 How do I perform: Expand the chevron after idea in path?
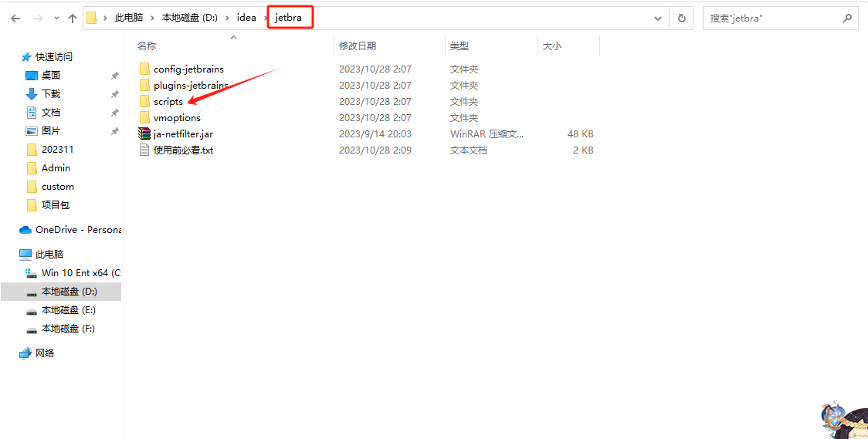(265, 18)
